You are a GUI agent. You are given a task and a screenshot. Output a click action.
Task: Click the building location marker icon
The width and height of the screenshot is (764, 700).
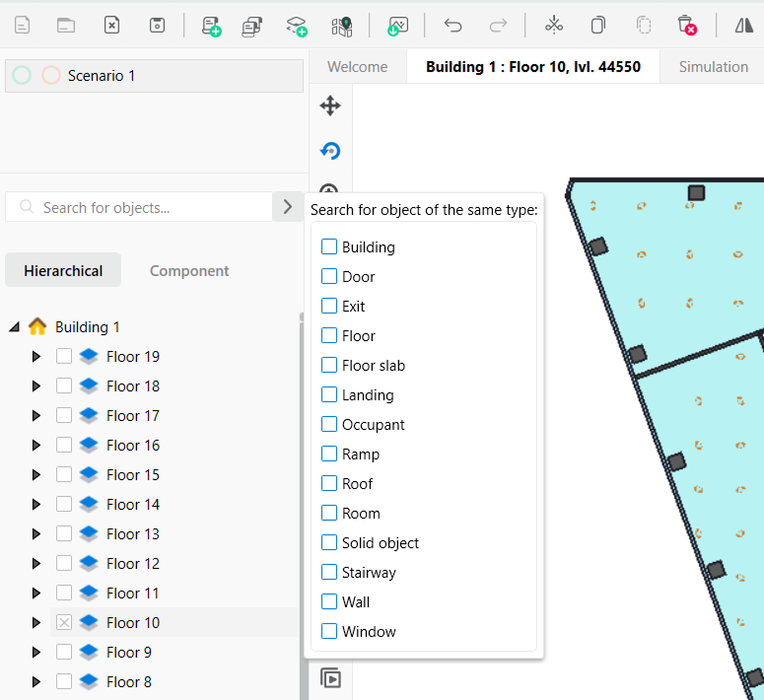[x=342, y=27]
